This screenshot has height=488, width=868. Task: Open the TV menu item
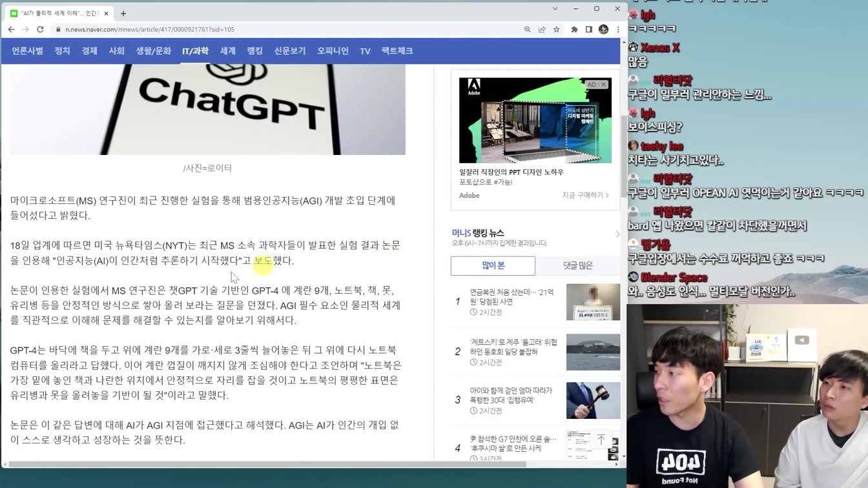coord(365,50)
